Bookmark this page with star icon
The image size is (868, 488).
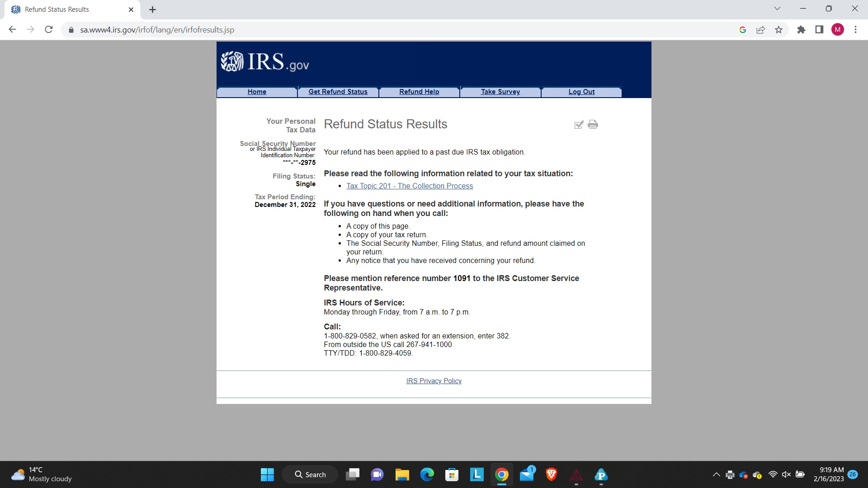click(x=778, y=30)
